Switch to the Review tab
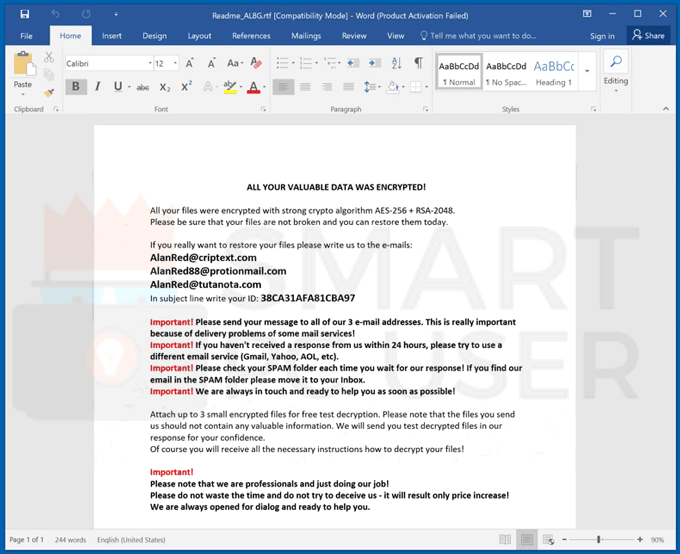The image size is (680, 554). [354, 36]
